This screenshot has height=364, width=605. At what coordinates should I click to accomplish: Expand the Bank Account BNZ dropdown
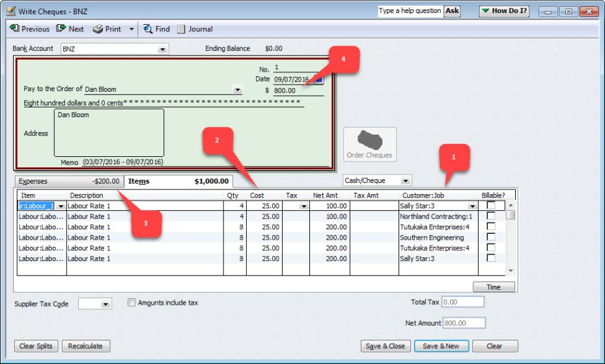(x=162, y=49)
